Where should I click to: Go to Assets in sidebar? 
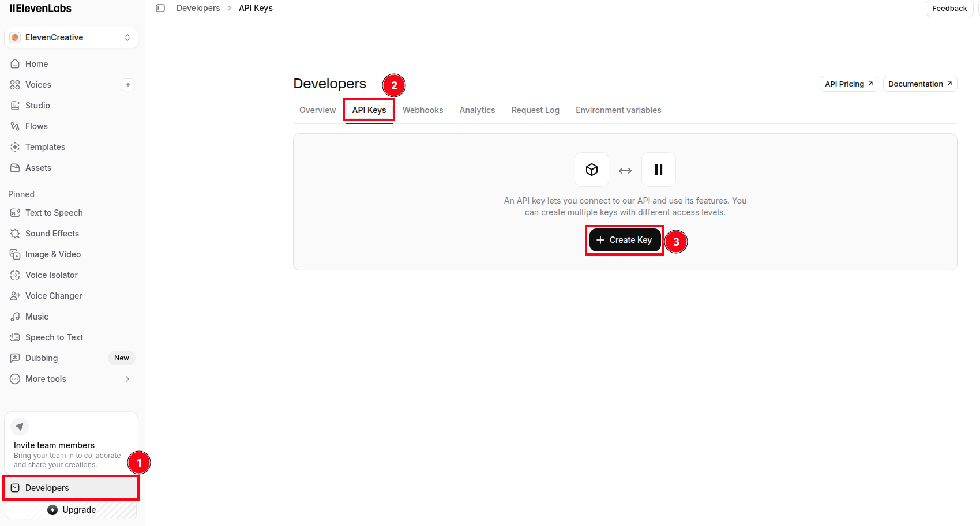(72, 168)
